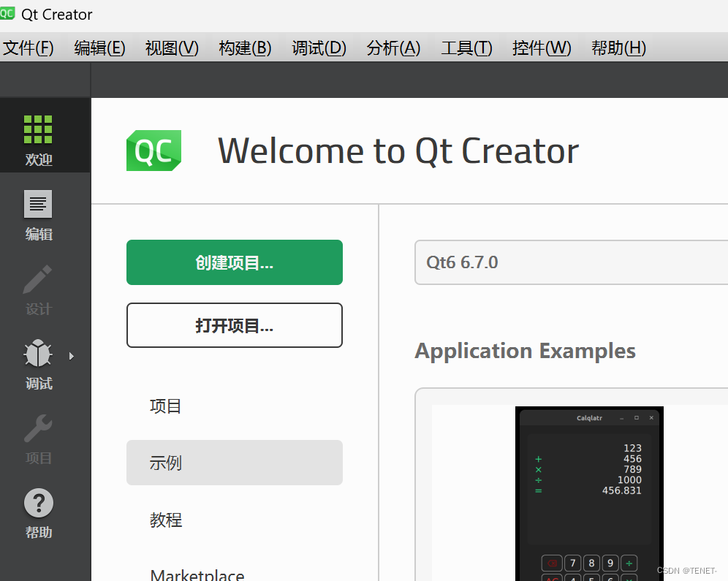Click the Application Examples heading

coord(525,351)
